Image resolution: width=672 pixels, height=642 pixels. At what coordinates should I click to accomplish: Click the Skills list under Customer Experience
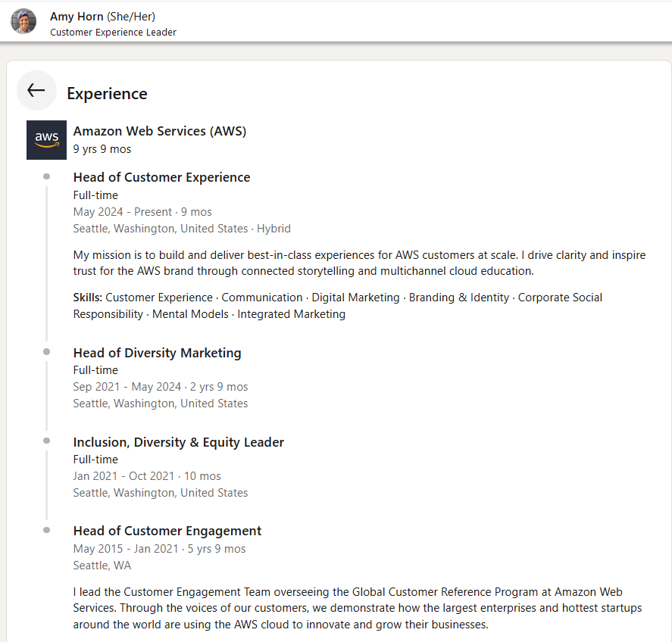[338, 306]
